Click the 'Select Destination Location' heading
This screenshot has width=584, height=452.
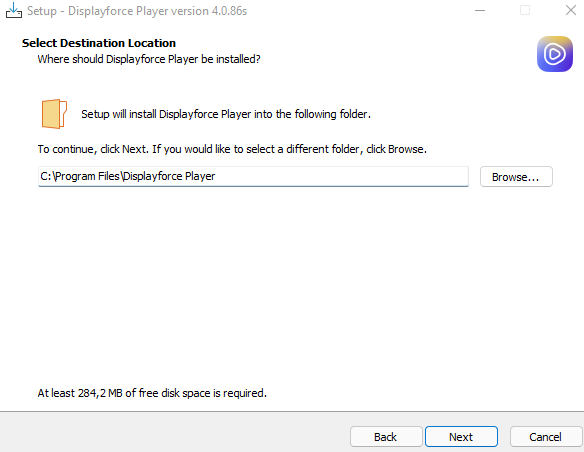[x=99, y=43]
